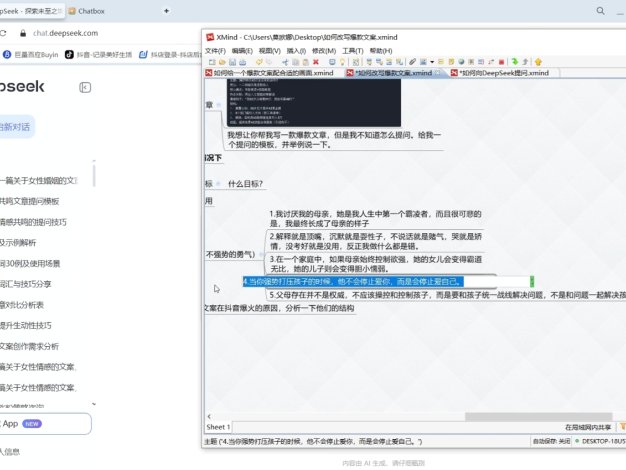Open the 插入(I) menu in XMind

tap(296, 51)
